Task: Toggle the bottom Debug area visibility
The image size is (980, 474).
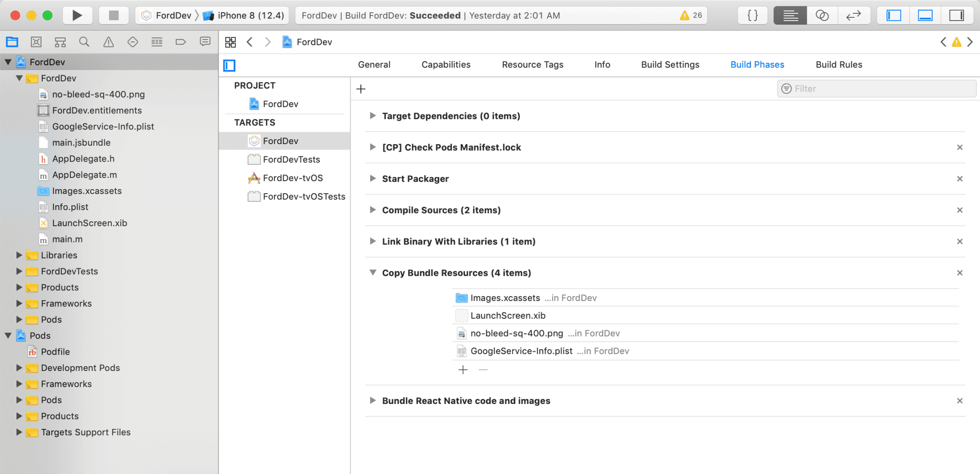Action: 925,15
